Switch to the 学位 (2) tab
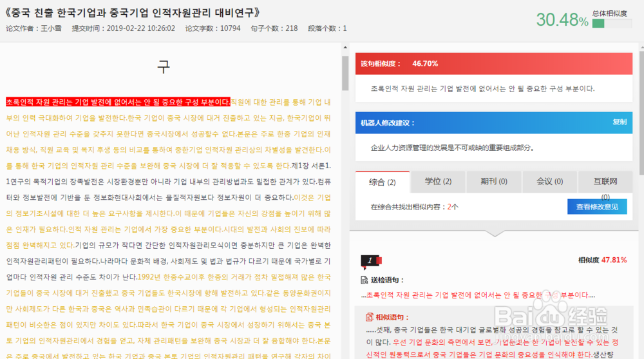 pyautogui.click(x=438, y=181)
